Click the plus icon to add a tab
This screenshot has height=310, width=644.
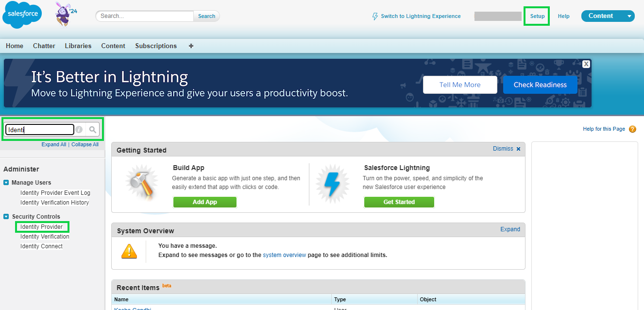(190, 46)
